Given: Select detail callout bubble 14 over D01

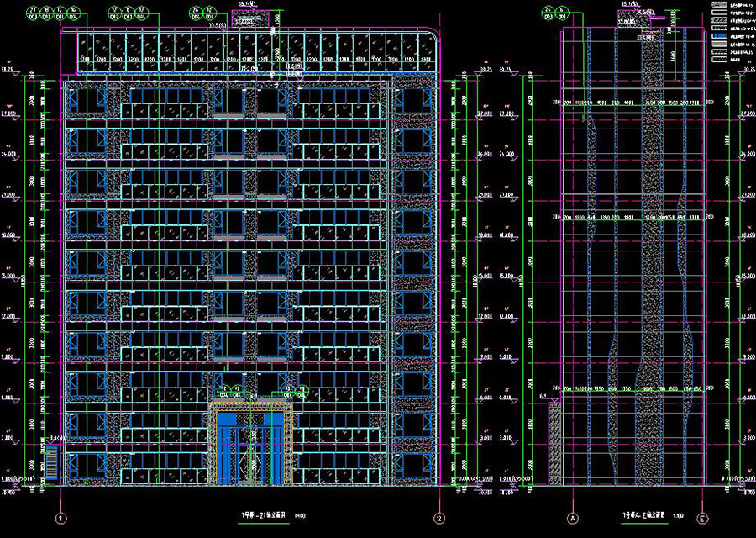Looking at the screenshot, I should tap(60, 13).
